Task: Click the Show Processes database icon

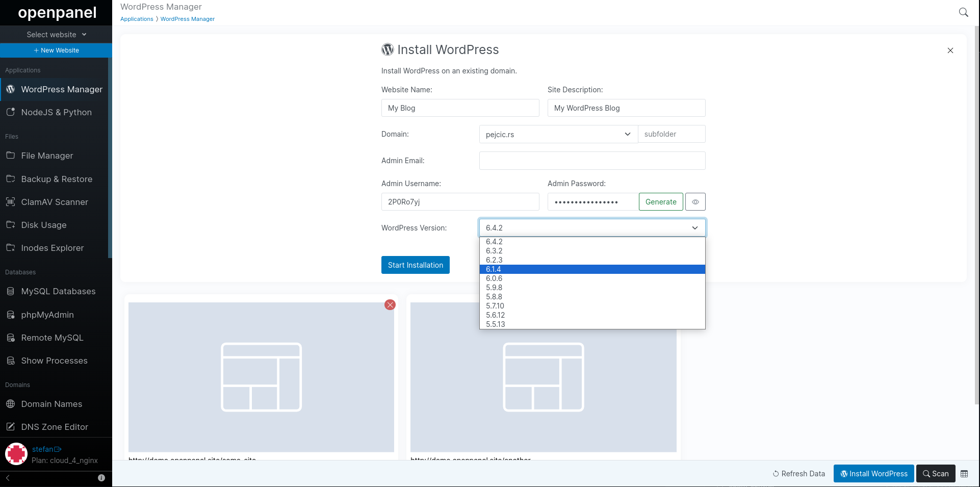Action: tap(10, 361)
